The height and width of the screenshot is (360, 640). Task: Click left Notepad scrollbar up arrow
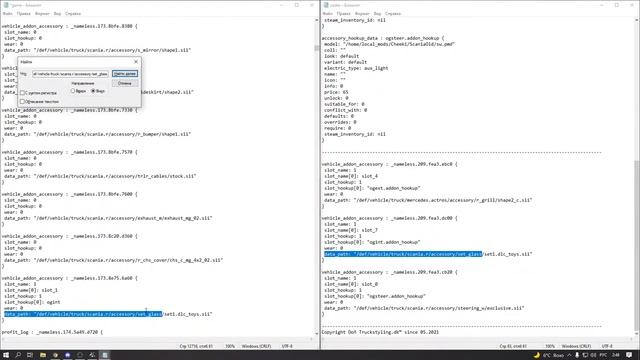[316, 20]
